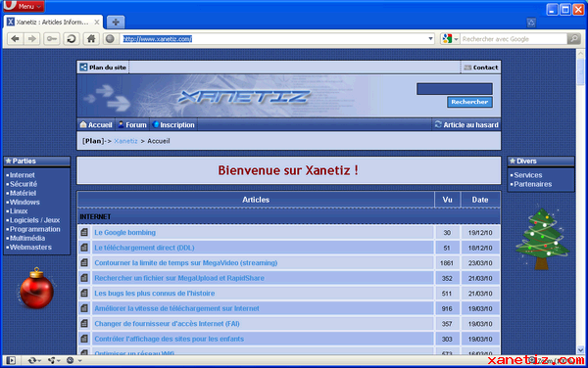Click the [Plan] breadcrumb label

(x=93, y=141)
